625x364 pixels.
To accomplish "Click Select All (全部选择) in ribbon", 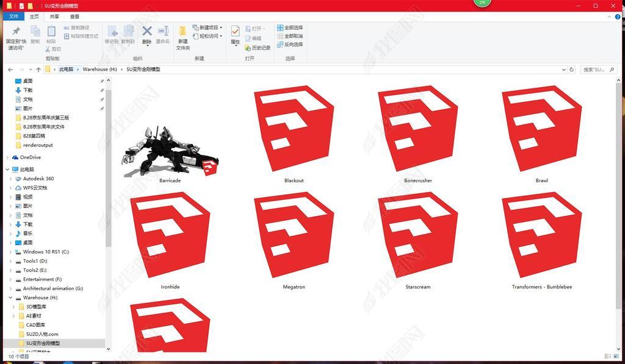I will [290, 27].
